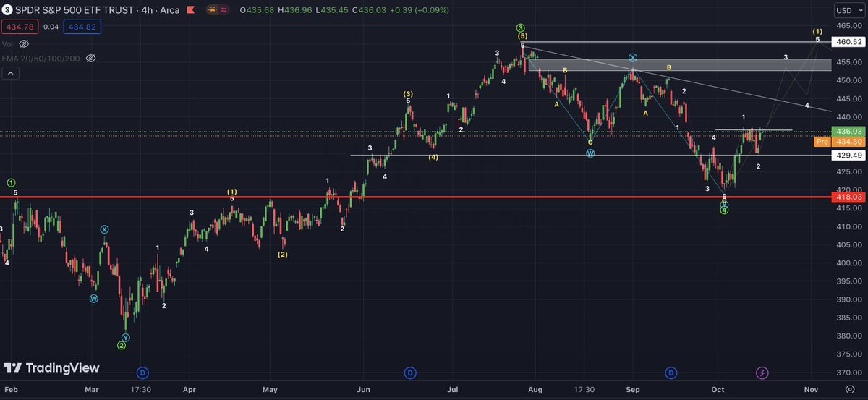The height and width of the screenshot is (400, 868).
Task: Select blue circled W label in early March
Action: click(93, 298)
